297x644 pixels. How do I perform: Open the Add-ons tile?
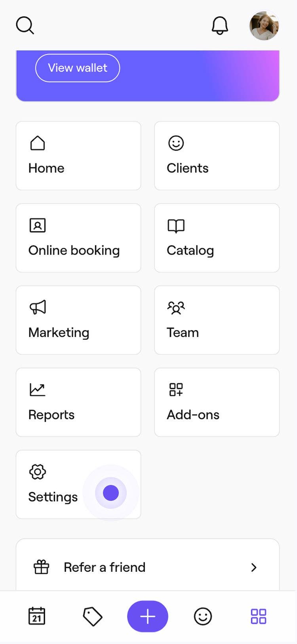pyautogui.click(x=217, y=402)
